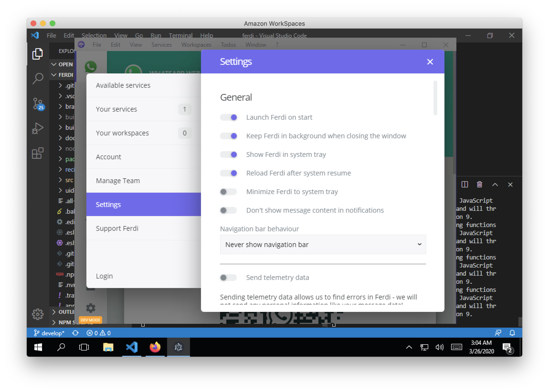Open the Windows Start menu
The image size is (549, 392).
click(38, 347)
